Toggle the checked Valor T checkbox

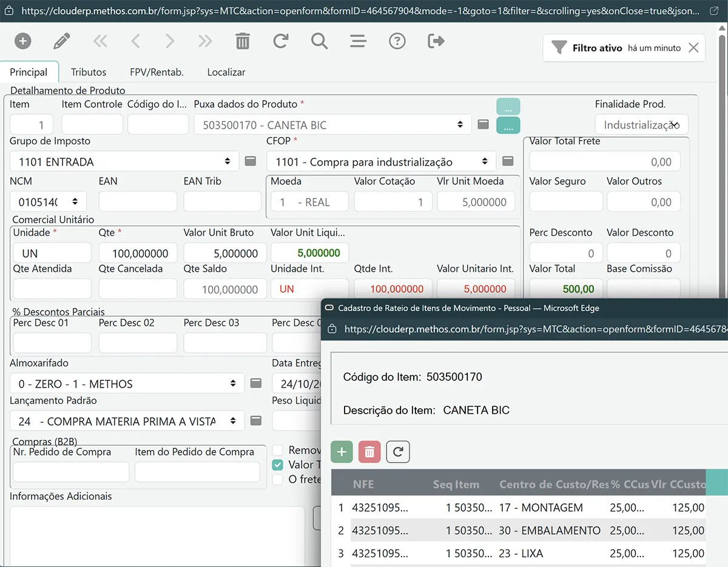pyautogui.click(x=278, y=465)
